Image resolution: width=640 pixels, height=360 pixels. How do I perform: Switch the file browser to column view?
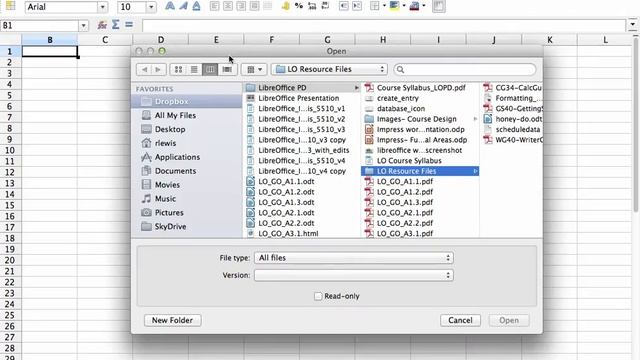pyautogui.click(x=210, y=69)
